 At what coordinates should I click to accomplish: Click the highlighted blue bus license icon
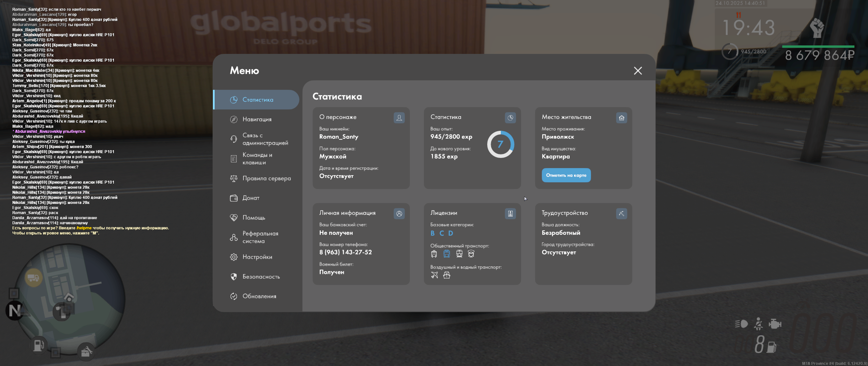coord(447,254)
